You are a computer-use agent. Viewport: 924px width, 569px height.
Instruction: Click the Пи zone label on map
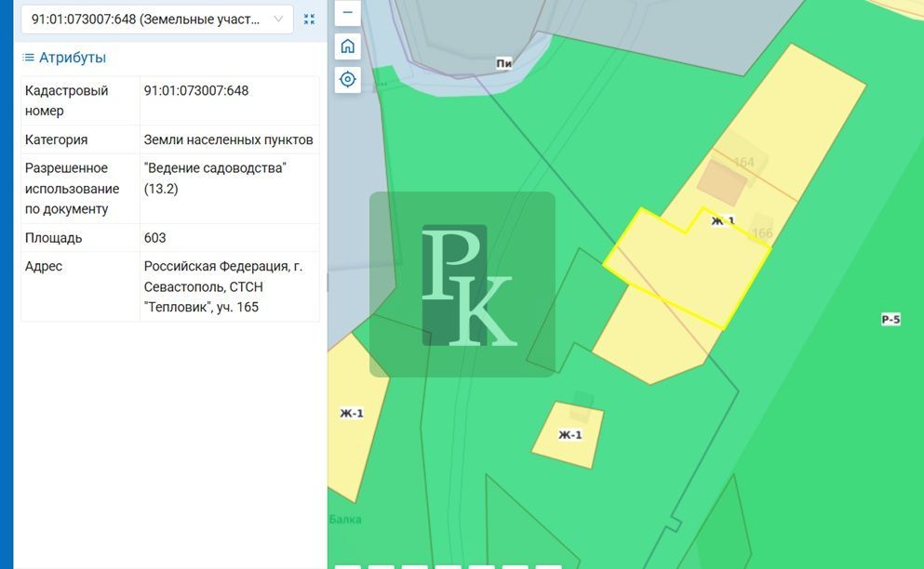(504, 63)
